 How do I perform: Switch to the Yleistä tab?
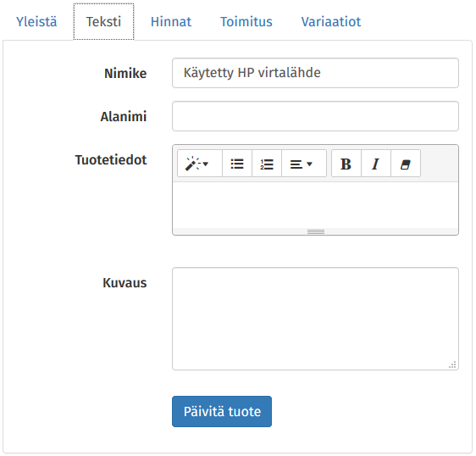[36, 22]
